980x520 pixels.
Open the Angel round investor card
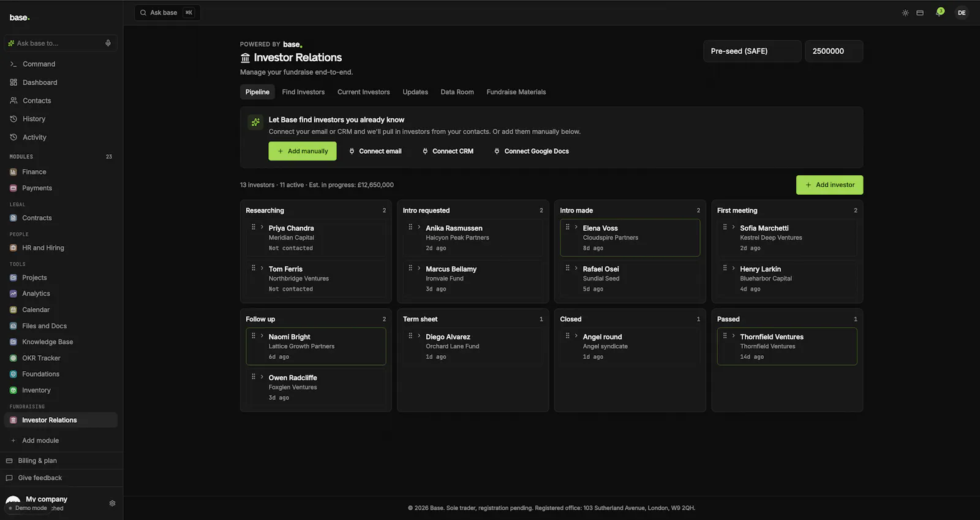pyautogui.click(x=630, y=347)
